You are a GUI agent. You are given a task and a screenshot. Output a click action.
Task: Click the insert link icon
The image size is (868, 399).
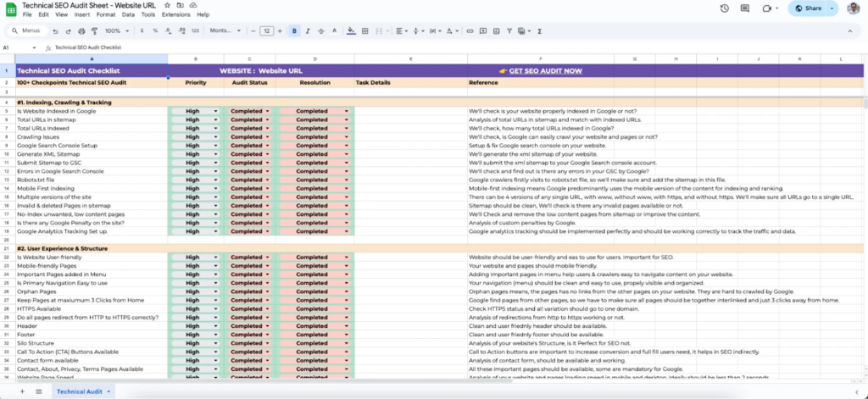[x=471, y=30]
